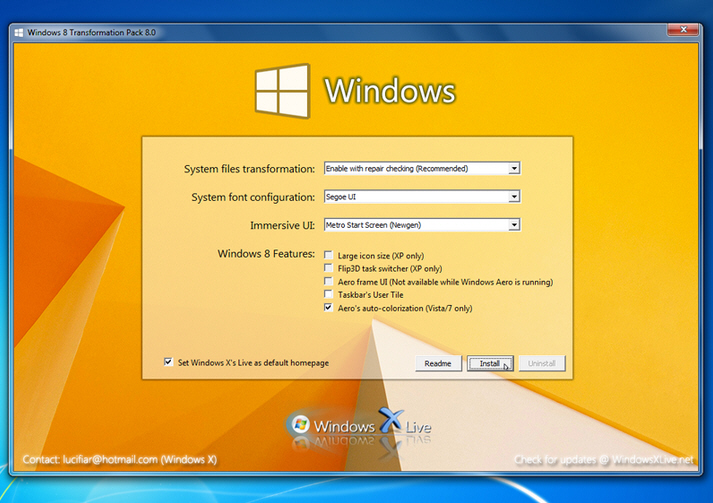The height and width of the screenshot is (503, 713).
Task: Uncheck Set Windows X's Live as homepage
Action: point(168,362)
